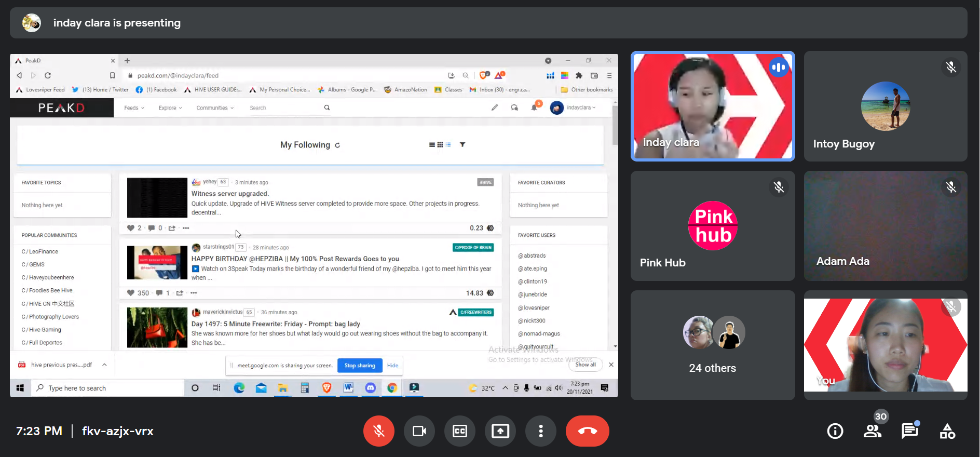This screenshot has height=457, width=980.
Task: Click Task View taskbar icon
Action: click(216, 388)
